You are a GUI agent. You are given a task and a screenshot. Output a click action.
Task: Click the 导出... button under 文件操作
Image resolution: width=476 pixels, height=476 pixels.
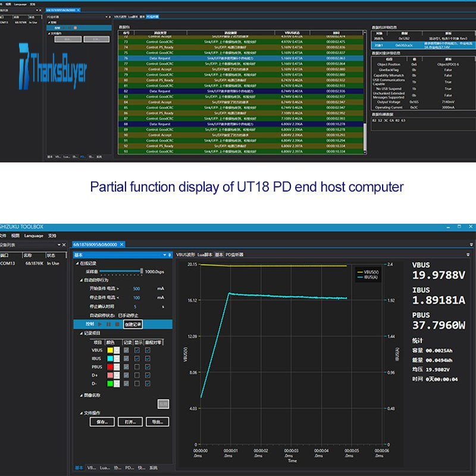click(157, 422)
